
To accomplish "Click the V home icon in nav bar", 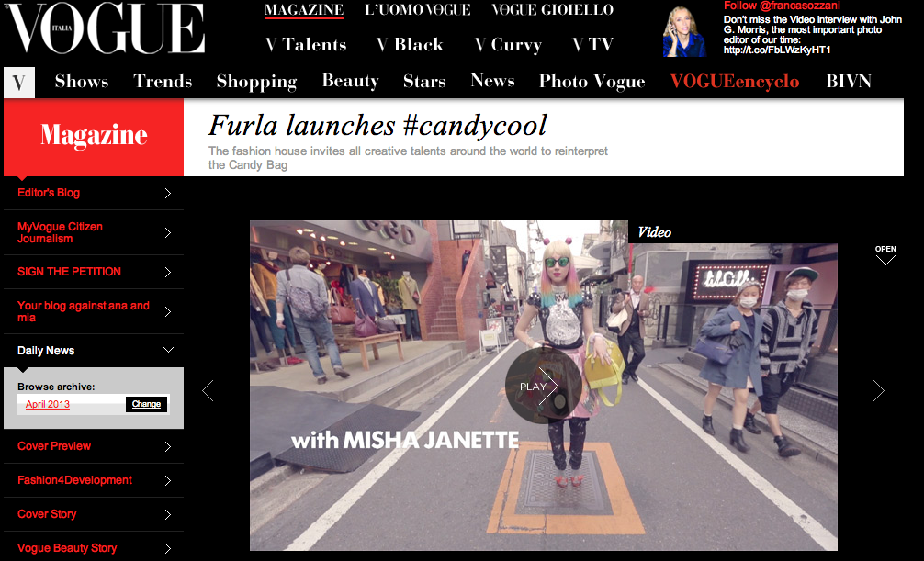I will (x=19, y=83).
